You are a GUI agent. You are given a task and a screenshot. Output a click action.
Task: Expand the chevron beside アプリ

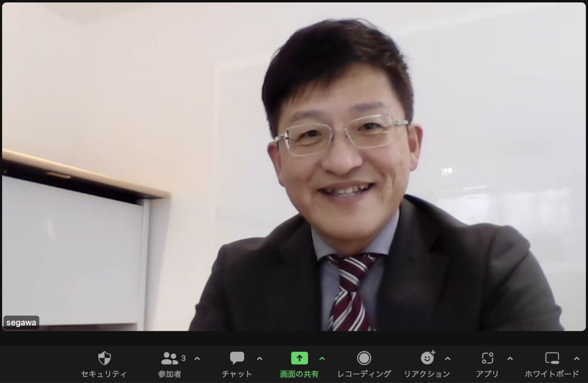click(510, 359)
